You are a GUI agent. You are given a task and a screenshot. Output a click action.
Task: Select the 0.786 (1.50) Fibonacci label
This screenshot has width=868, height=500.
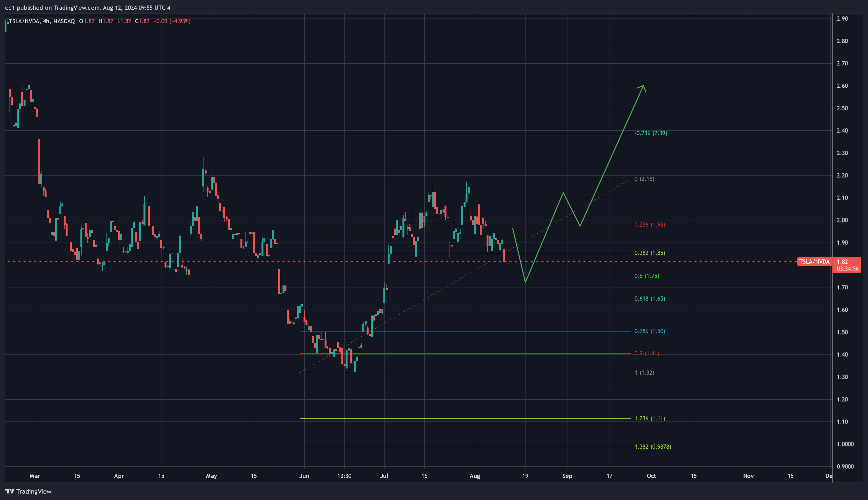coord(650,331)
